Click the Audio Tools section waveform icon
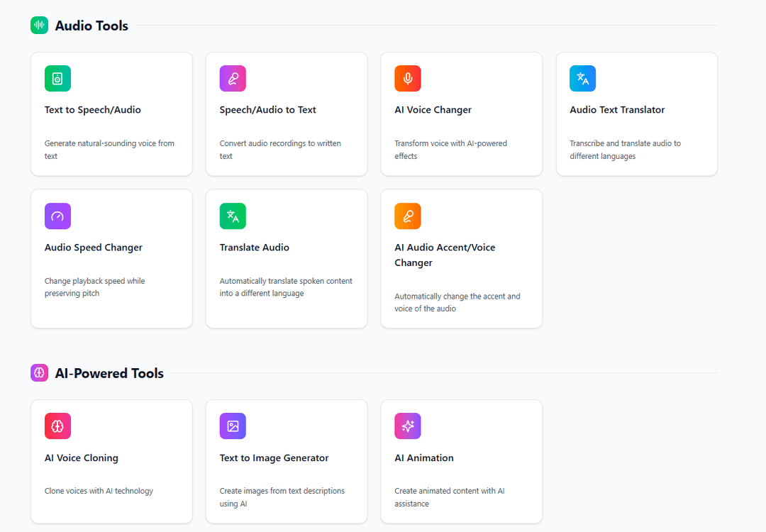Viewport: 766px width, 532px height. click(x=39, y=25)
